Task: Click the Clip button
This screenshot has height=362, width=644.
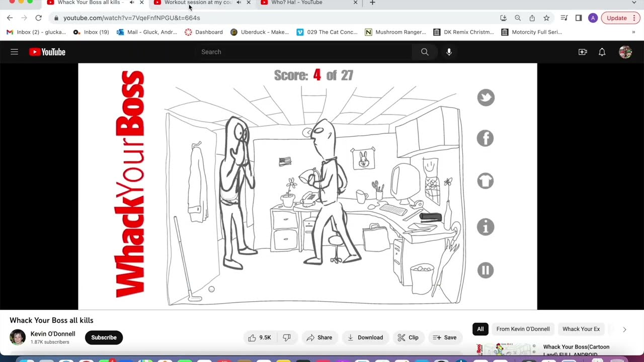Action: 408,338
